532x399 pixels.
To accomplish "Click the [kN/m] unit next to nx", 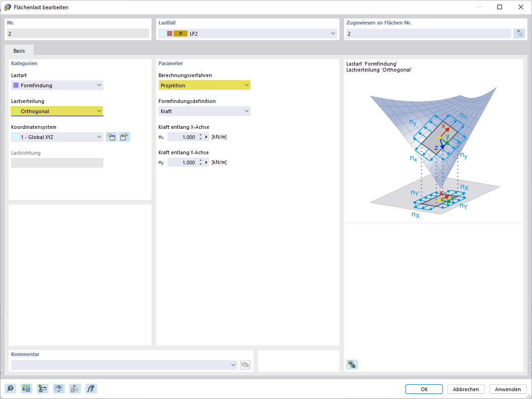I will pos(219,137).
